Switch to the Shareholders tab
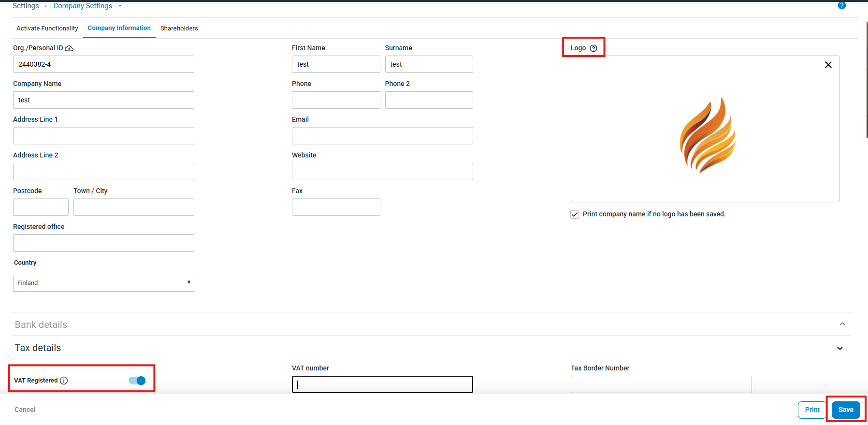The image size is (868, 425). pyautogui.click(x=179, y=28)
